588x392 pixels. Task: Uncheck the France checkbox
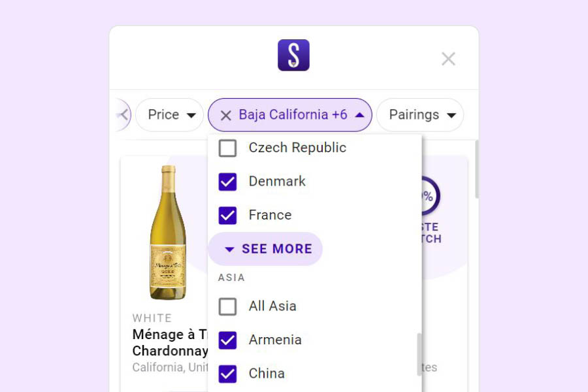point(227,216)
